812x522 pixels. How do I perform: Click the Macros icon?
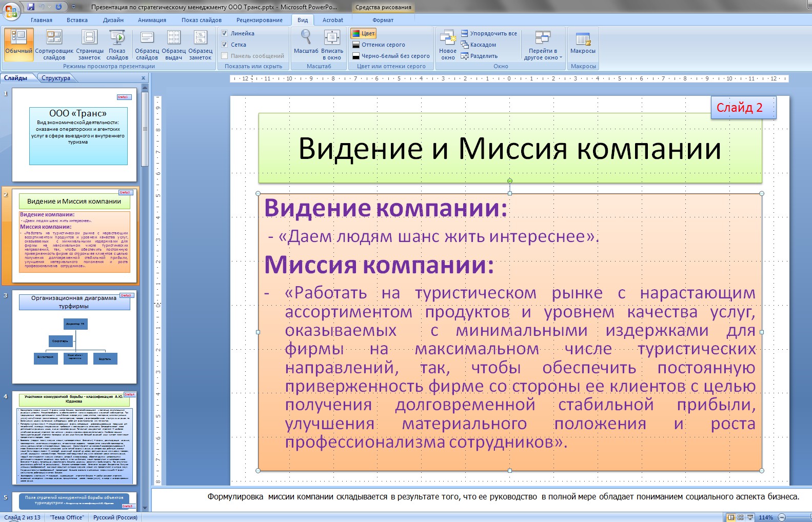[583, 43]
